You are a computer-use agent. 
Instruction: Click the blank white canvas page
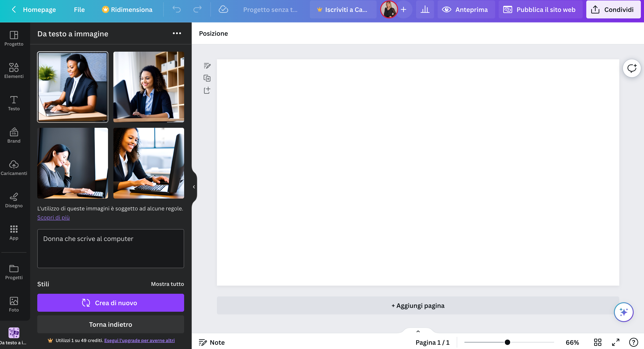418,172
